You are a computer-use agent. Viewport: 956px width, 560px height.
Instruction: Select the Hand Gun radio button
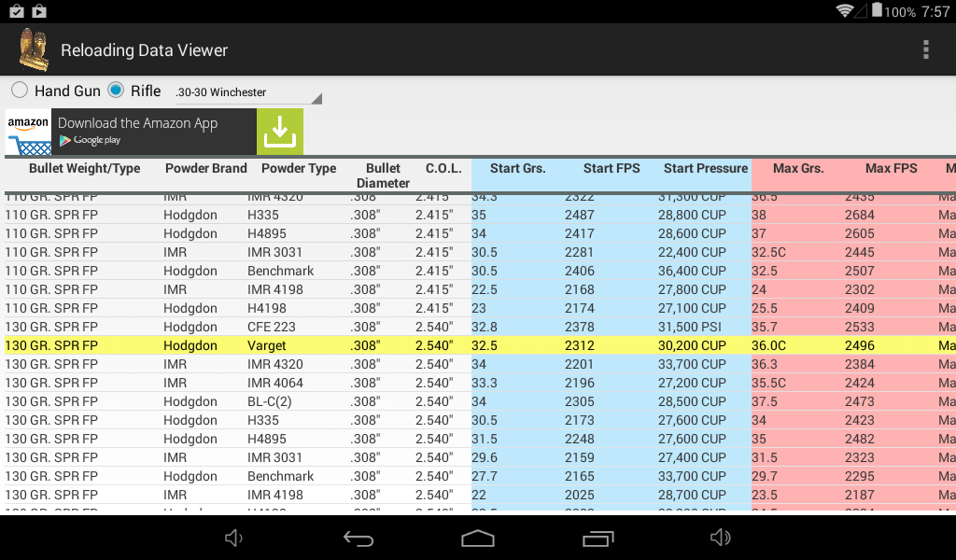click(x=19, y=91)
